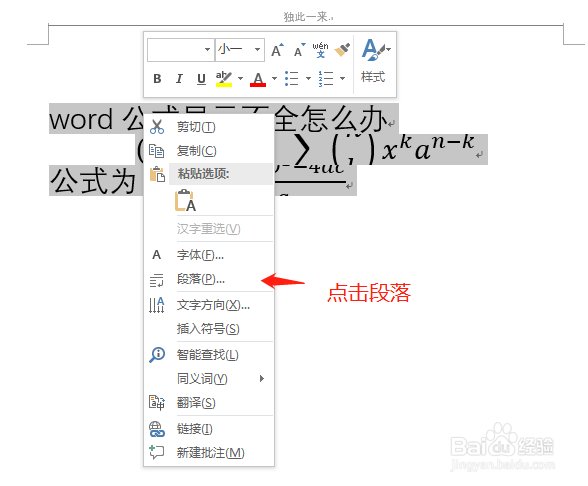Screen dimensions: 588x486
Task: Toggle Italic formatting
Action: coord(179,79)
